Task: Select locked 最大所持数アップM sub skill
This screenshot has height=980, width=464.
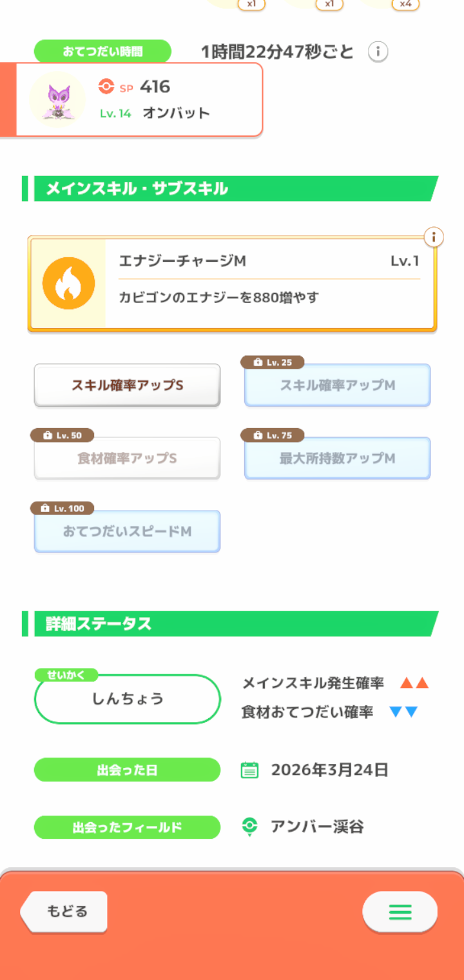Action: point(337,458)
